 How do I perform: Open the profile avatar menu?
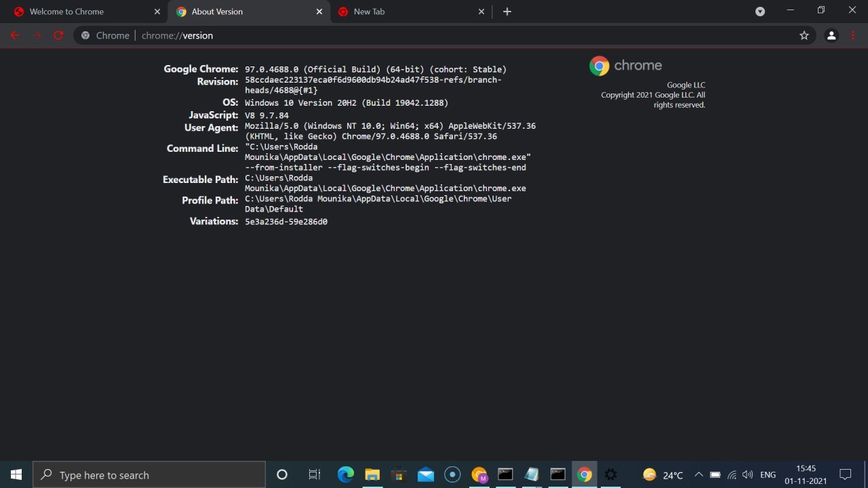pos(831,35)
